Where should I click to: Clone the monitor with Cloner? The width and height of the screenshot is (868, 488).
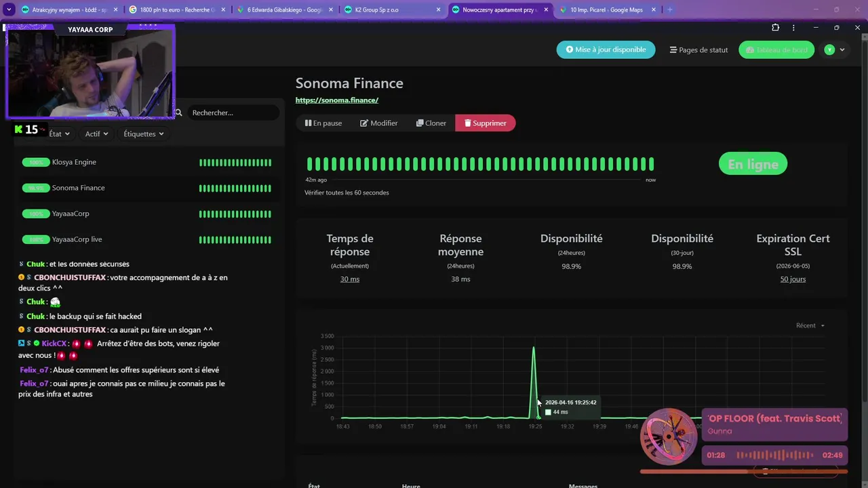[x=431, y=123]
